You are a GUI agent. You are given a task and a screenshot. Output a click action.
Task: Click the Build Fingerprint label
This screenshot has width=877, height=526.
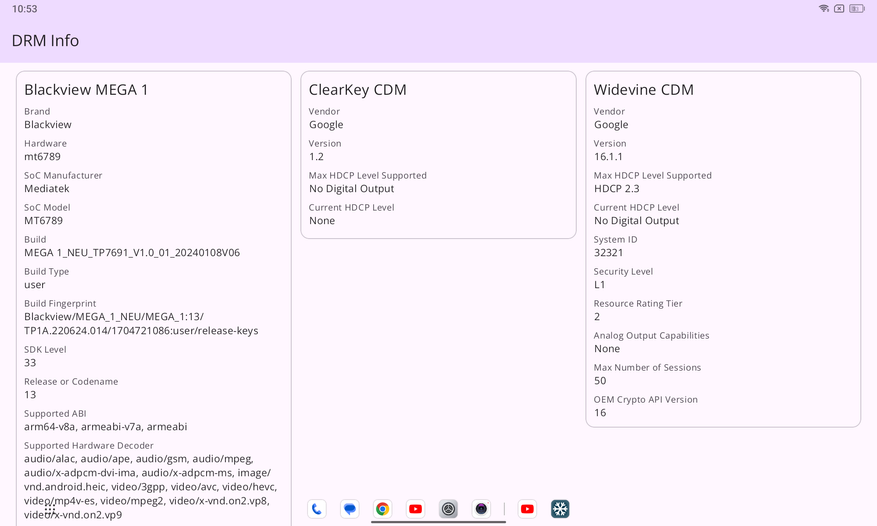coord(60,303)
